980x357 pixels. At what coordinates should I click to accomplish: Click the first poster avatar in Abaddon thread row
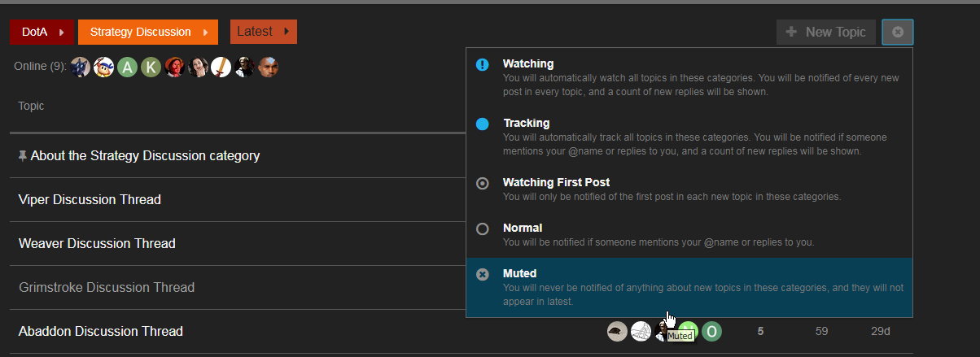pyautogui.click(x=617, y=331)
